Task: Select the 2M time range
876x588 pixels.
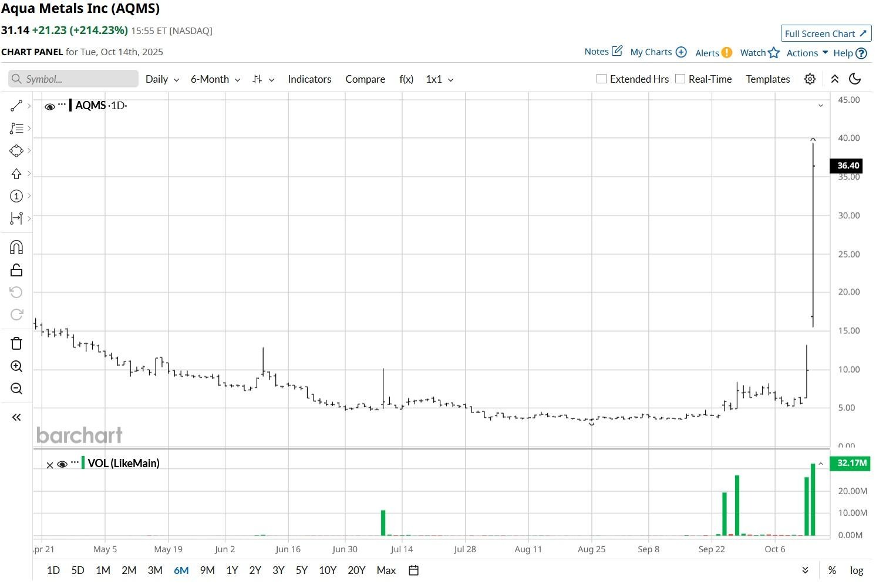Action: pos(129,570)
